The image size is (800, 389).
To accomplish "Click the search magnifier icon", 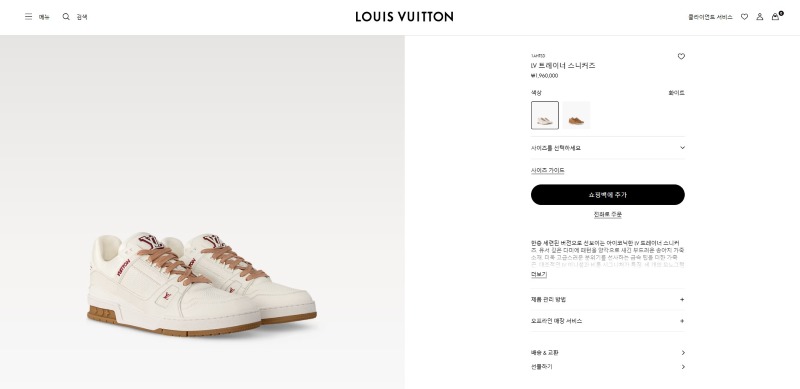I will 66,17.
